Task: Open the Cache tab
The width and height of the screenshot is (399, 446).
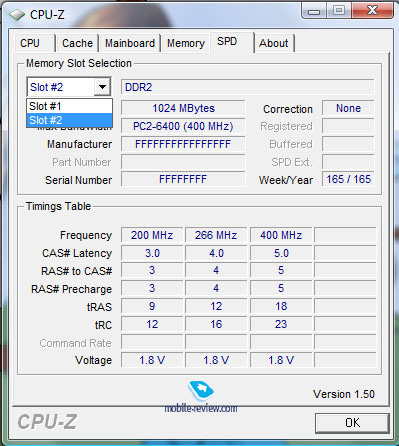Action: pyautogui.click(x=77, y=43)
